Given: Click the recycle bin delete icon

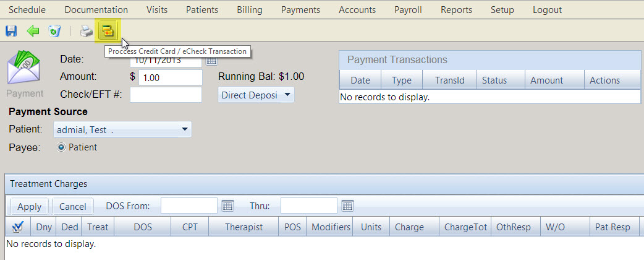Looking at the screenshot, I should click(54, 30).
